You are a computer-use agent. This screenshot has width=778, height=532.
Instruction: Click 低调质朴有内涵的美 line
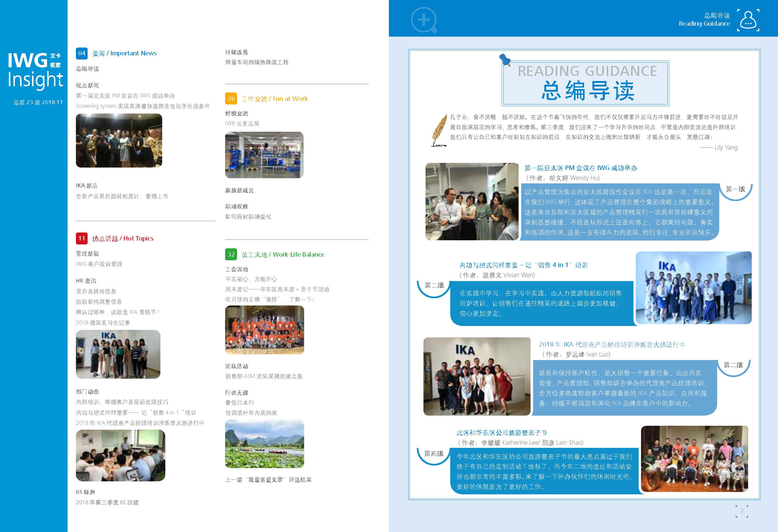point(251,413)
